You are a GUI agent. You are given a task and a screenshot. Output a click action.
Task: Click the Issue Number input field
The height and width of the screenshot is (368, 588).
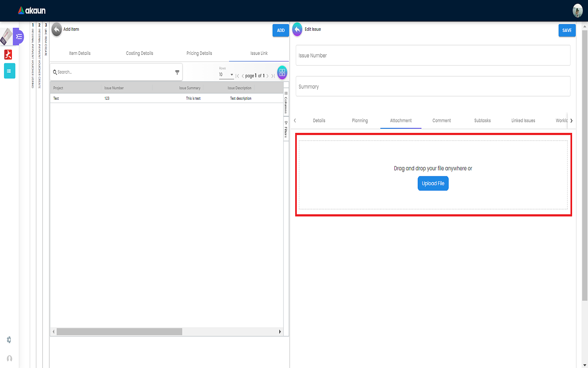coord(433,56)
